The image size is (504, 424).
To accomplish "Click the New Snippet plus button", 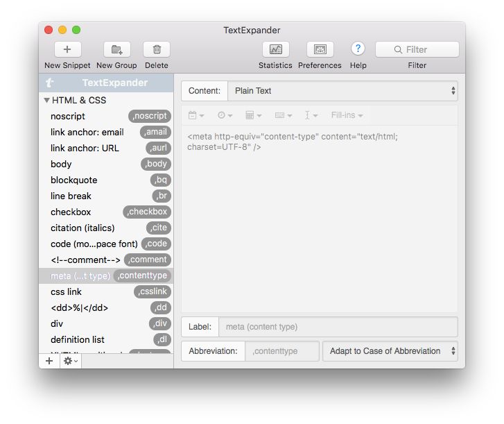I will 67,49.
